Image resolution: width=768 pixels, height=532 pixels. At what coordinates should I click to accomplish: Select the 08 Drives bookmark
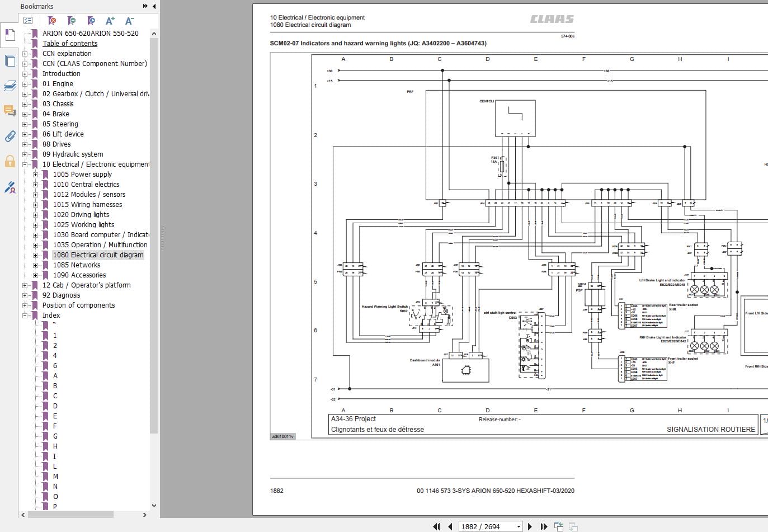pos(56,144)
